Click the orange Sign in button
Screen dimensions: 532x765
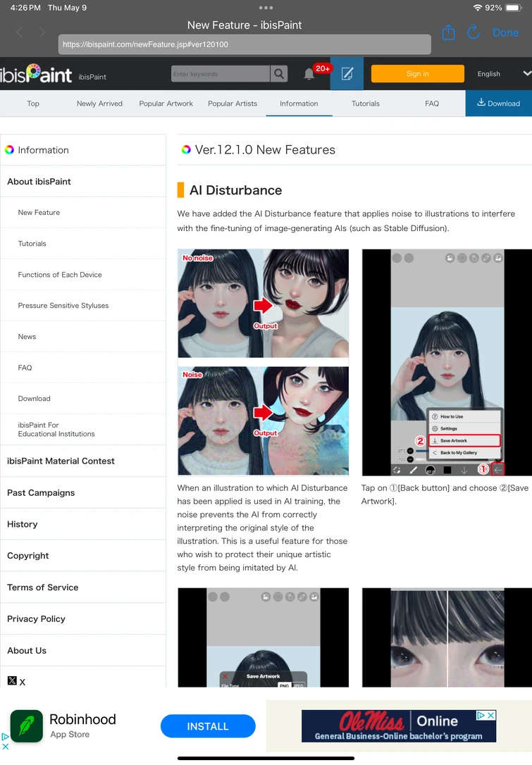point(417,74)
